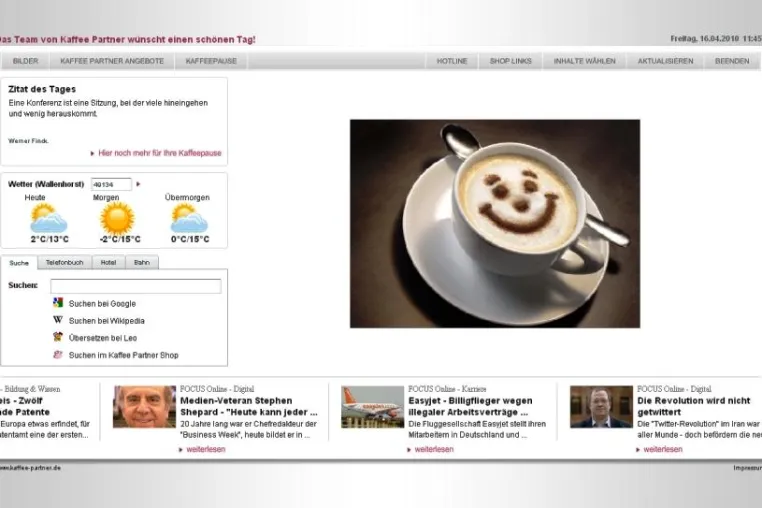Click the date 'Freitag, 16.04.2010' text
This screenshot has width=762, height=508.
tap(704, 38)
